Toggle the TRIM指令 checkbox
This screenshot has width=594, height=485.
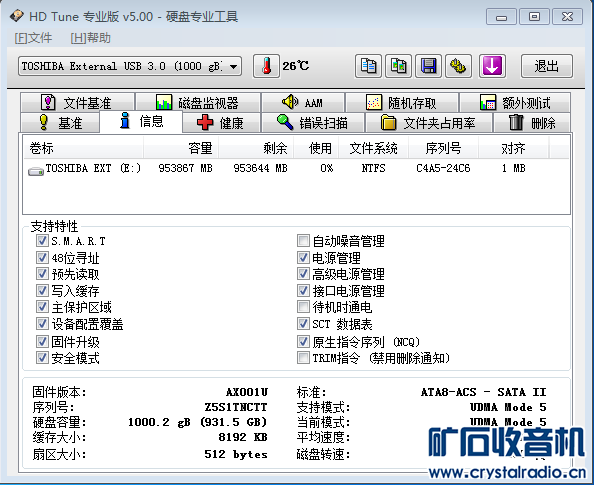[303, 357]
